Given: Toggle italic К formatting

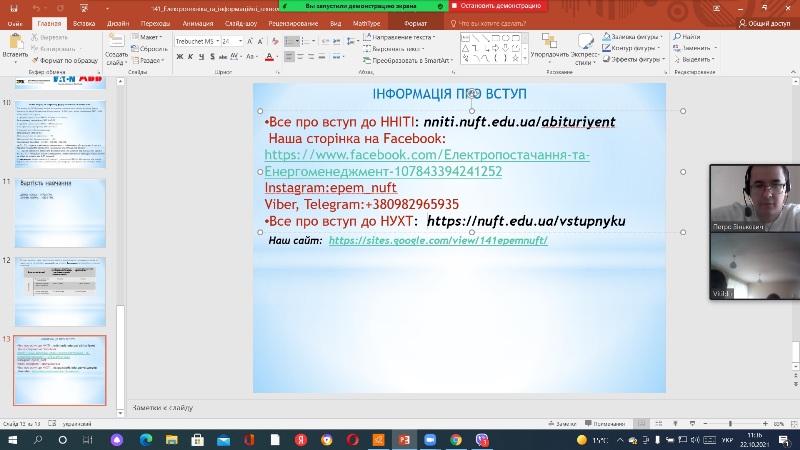Looking at the screenshot, I should click(x=190, y=57).
